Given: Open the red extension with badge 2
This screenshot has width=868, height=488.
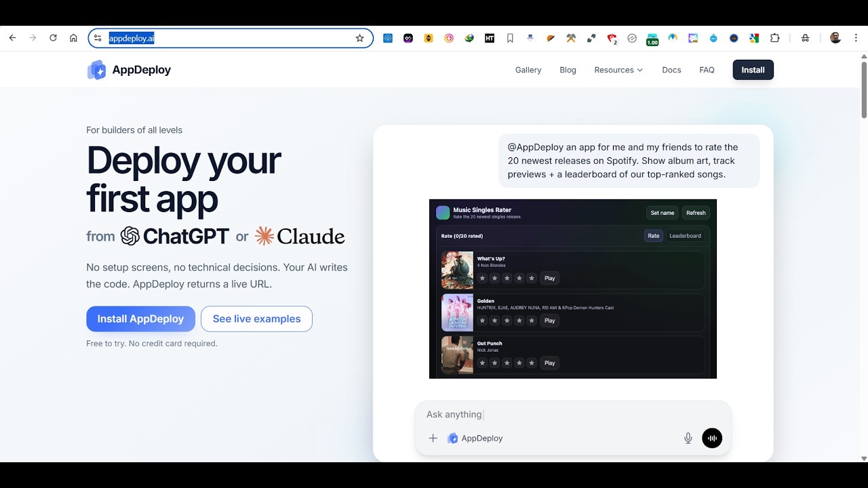Looking at the screenshot, I should [x=612, y=39].
